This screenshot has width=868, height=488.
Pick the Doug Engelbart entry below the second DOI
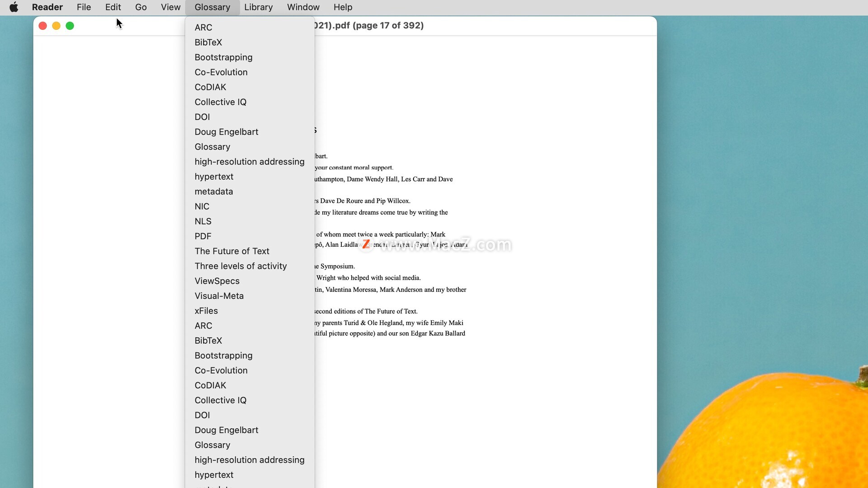pos(250,430)
